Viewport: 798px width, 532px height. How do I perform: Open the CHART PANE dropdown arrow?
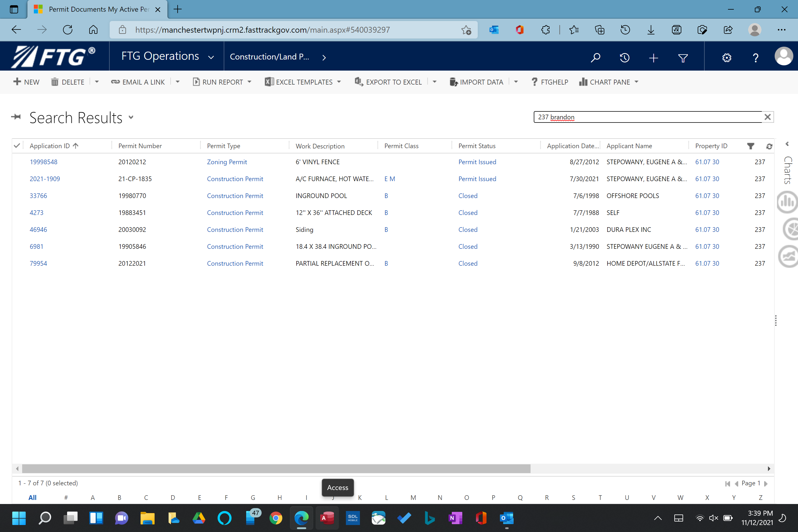[x=636, y=82]
